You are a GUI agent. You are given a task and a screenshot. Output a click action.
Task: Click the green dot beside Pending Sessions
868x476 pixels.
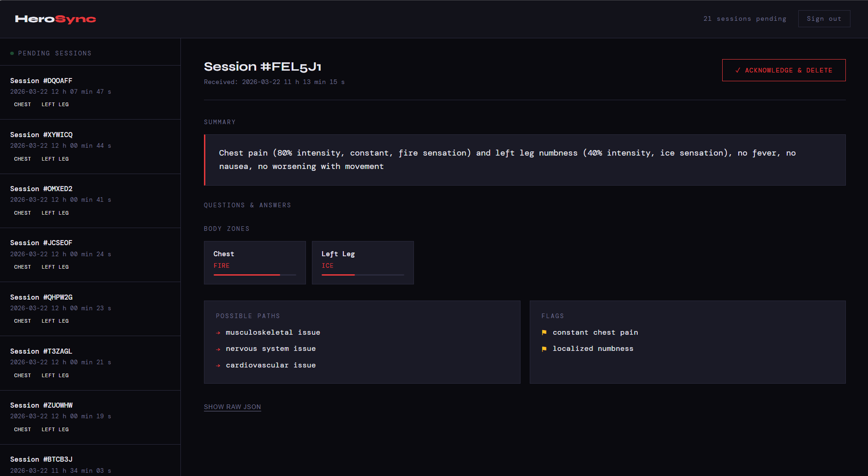coord(12,54)
